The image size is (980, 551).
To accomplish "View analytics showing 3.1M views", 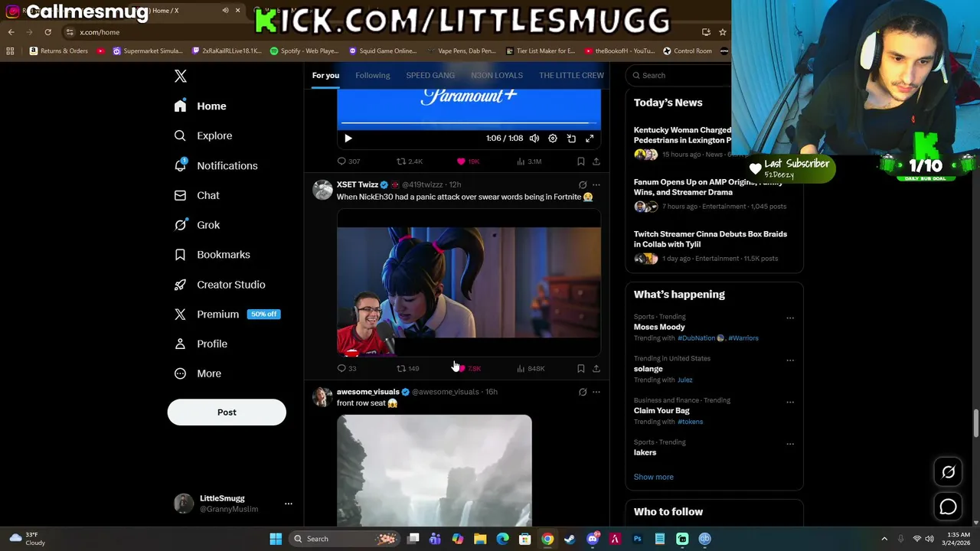I will 529,161.
